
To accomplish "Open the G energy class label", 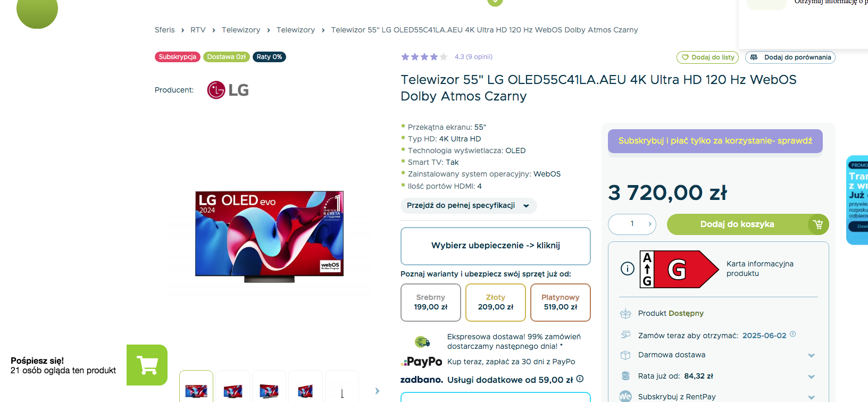I will (679, 269).
